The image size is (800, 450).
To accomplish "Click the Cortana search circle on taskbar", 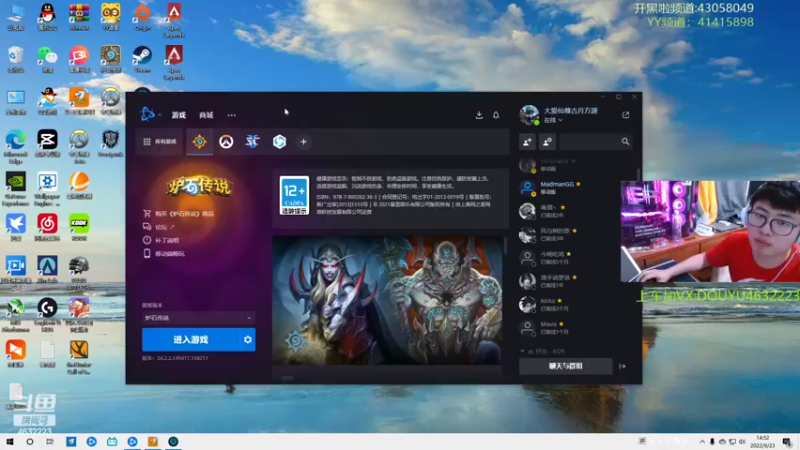I will tap(30, 441).
